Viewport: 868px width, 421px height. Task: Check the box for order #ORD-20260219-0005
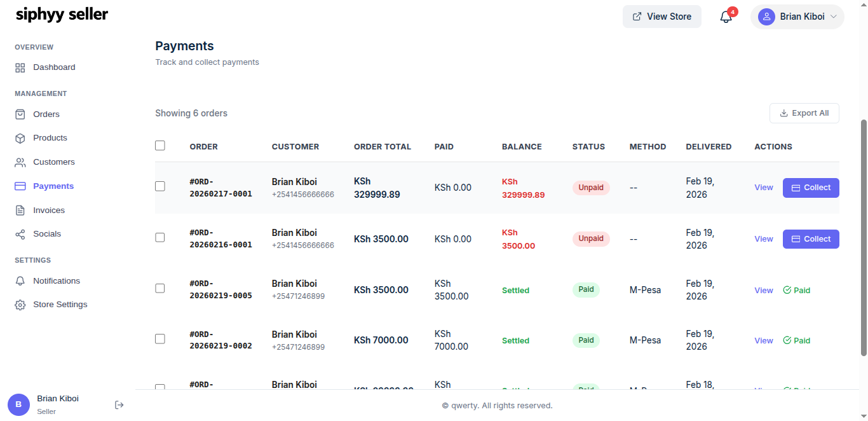click(x=160, y=288)
